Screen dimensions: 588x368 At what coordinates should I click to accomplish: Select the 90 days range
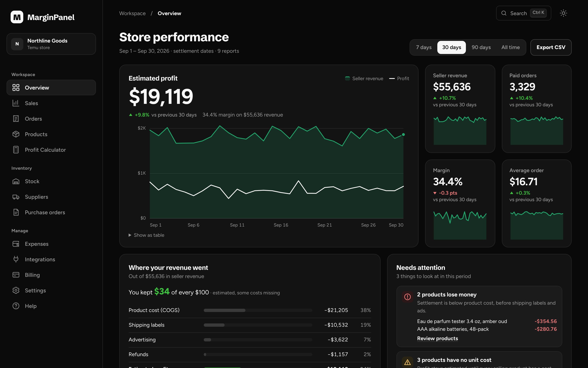pyautogui.click(x=481, y=47)
